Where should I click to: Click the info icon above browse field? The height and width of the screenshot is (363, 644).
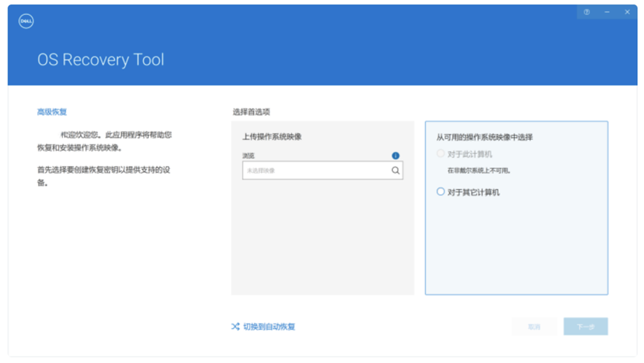tap(395, 155)
